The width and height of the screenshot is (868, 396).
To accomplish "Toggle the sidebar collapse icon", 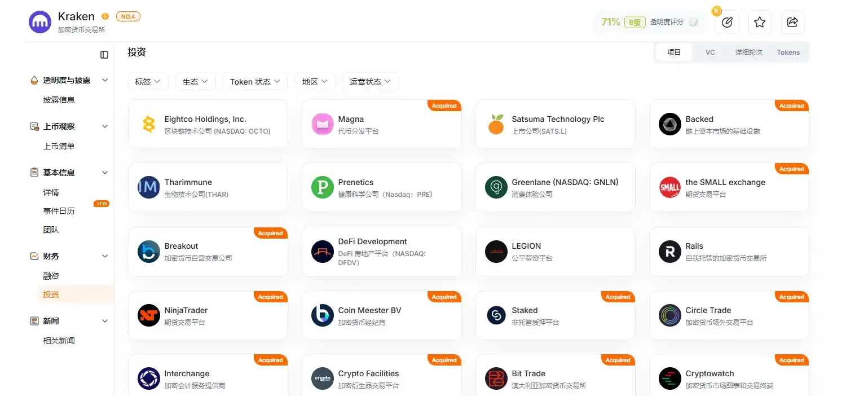I will click(104, 55).
